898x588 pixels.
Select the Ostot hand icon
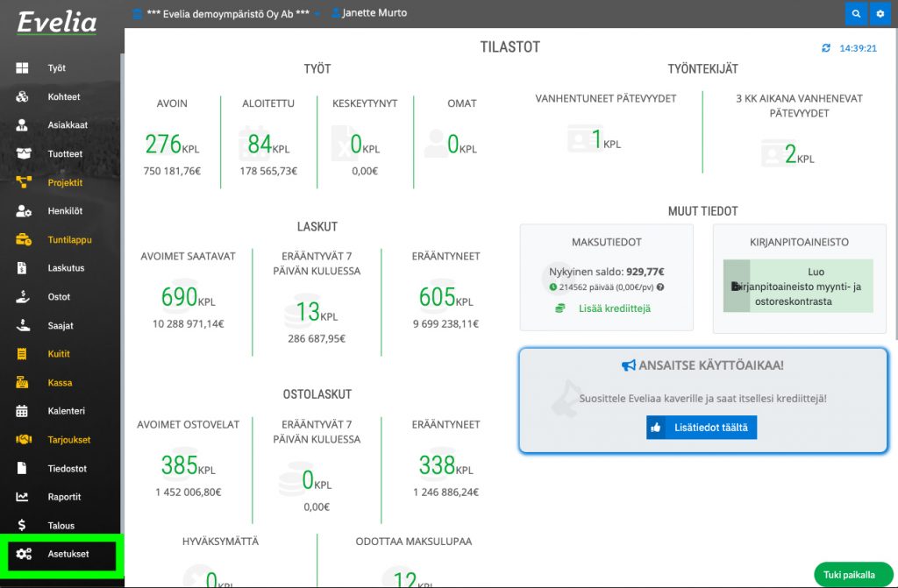[22, 296]
